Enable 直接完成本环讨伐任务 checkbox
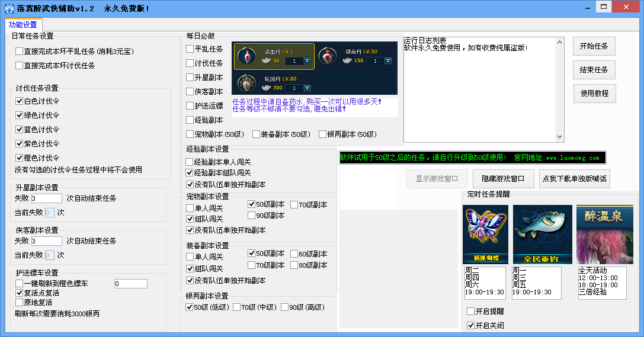The height and width of the screenshot is (337, 644). (x=19, y=65)
